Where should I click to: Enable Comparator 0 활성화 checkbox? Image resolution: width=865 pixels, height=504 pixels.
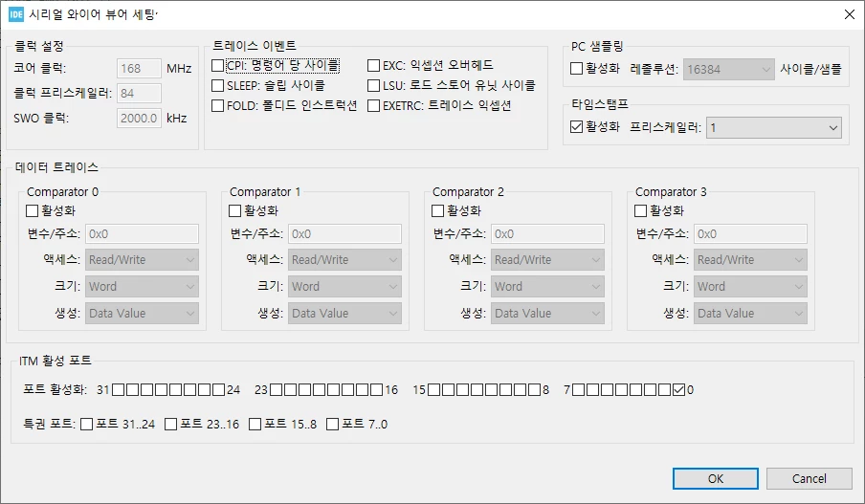point(32,210)
